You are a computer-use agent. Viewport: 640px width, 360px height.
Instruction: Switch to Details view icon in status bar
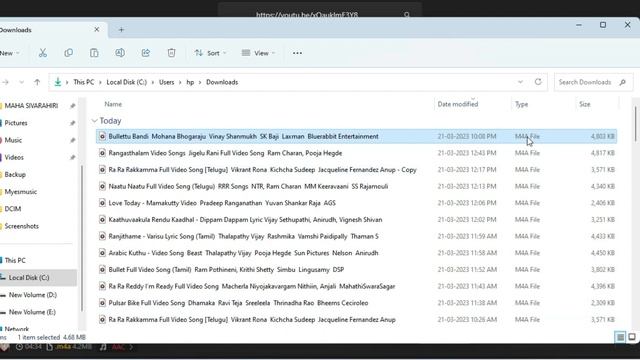(620, 337)
